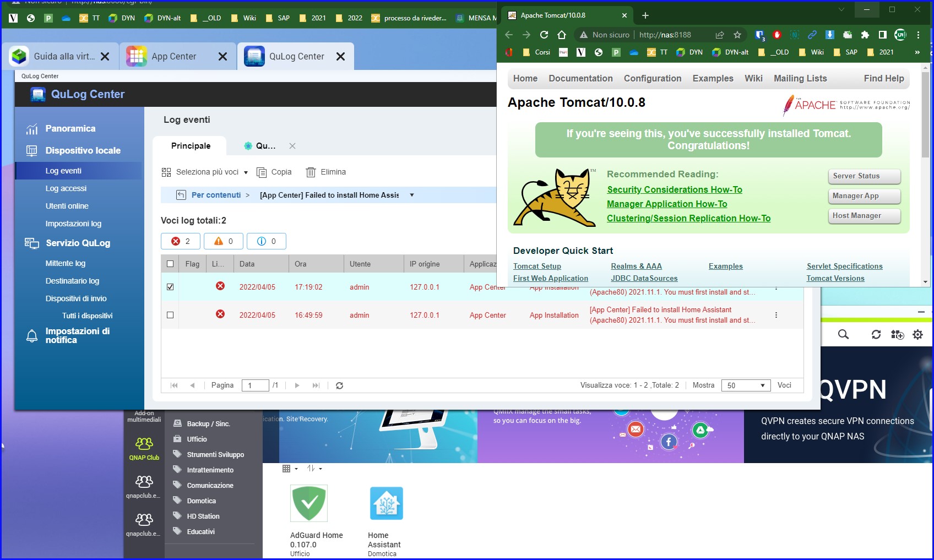Open the Security Considerations How-To link

coord(674,189)
